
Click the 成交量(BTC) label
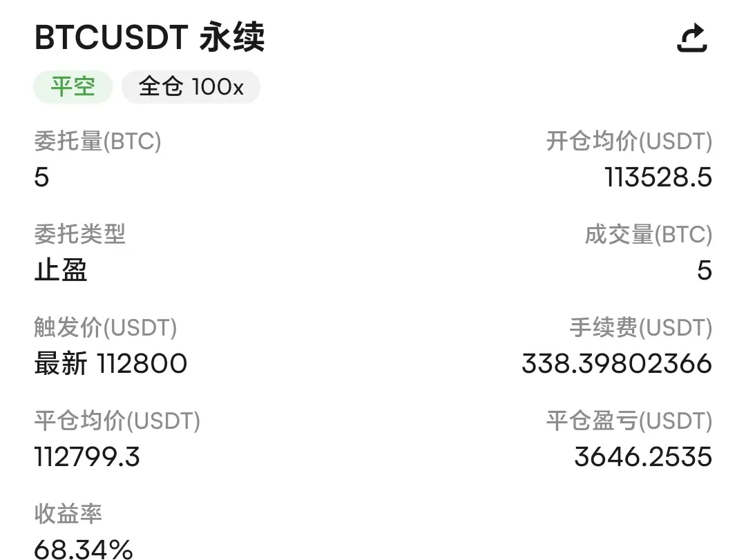649,235
